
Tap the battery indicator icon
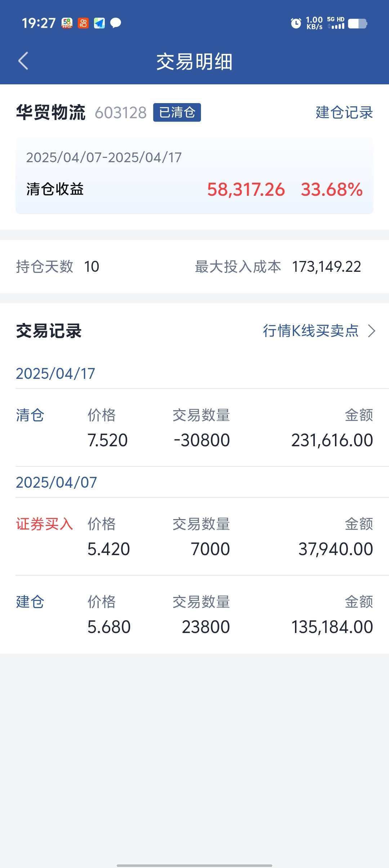(x=358, y=24)
